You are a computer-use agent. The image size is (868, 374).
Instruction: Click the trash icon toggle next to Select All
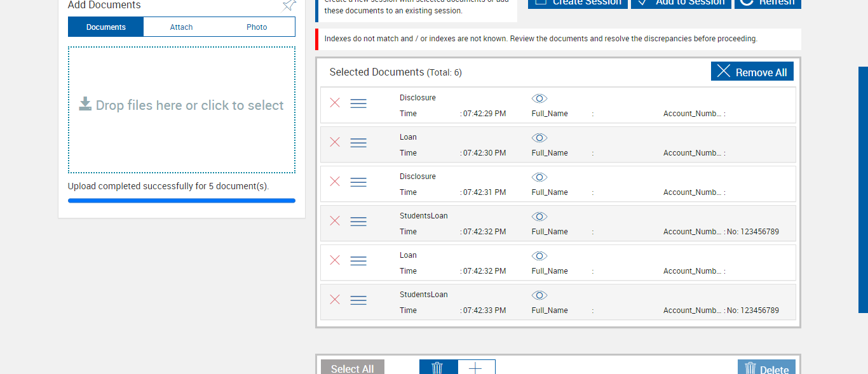(x=438, y=368)
